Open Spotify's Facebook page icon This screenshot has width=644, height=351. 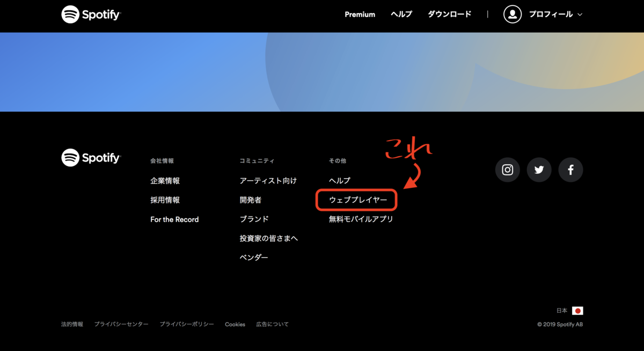click(x=570, y=170)
